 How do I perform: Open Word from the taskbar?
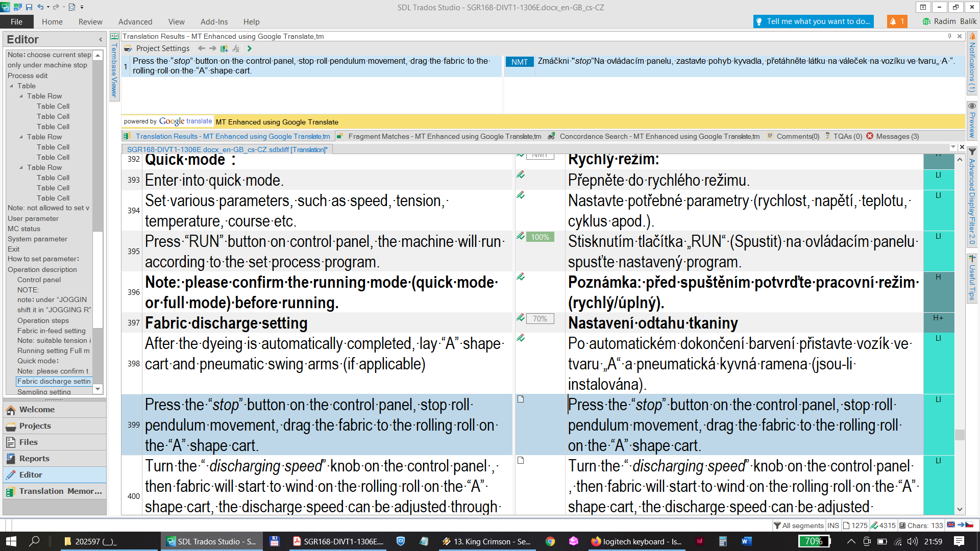[747, 541]
